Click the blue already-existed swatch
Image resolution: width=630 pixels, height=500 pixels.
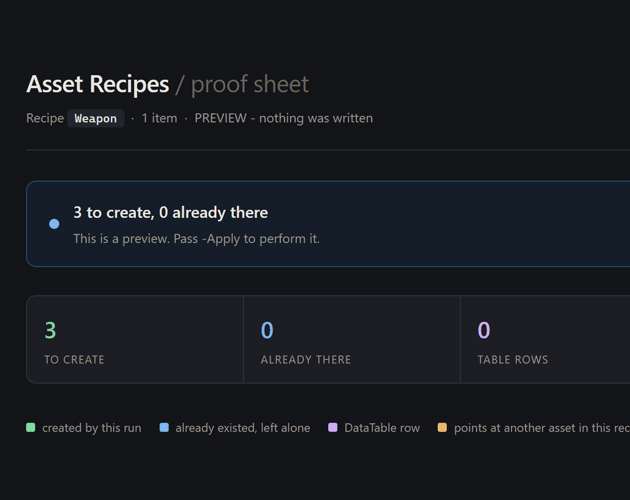pos(164,427)
